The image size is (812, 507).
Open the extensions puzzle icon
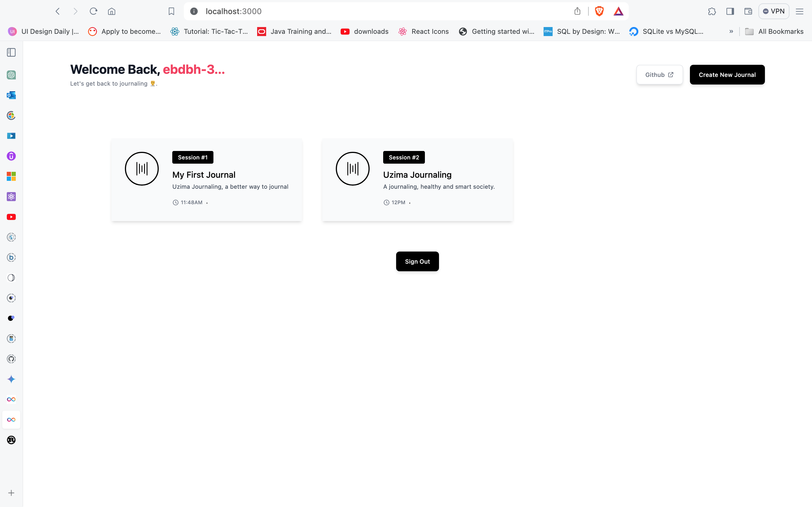pyautogui.click(x=712, y=11)
